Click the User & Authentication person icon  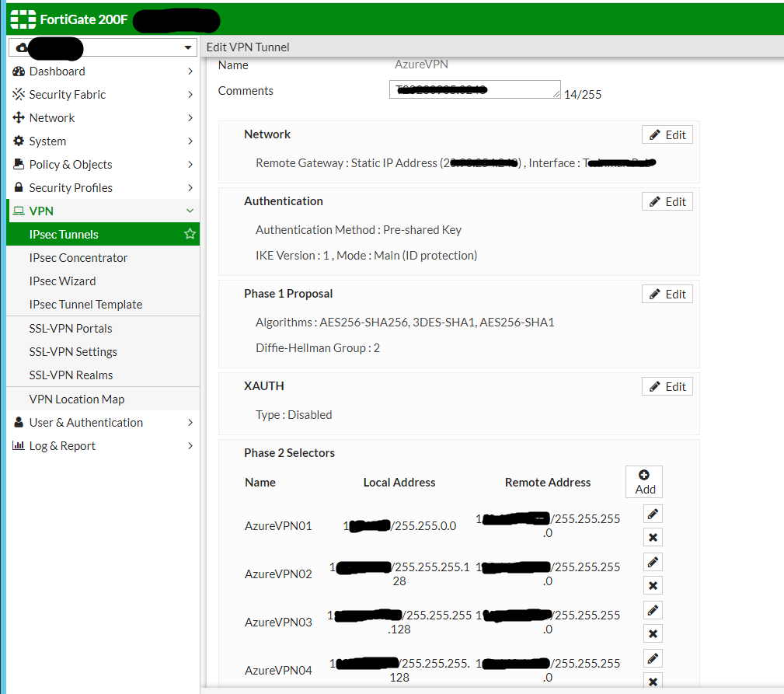click(19, 422)
